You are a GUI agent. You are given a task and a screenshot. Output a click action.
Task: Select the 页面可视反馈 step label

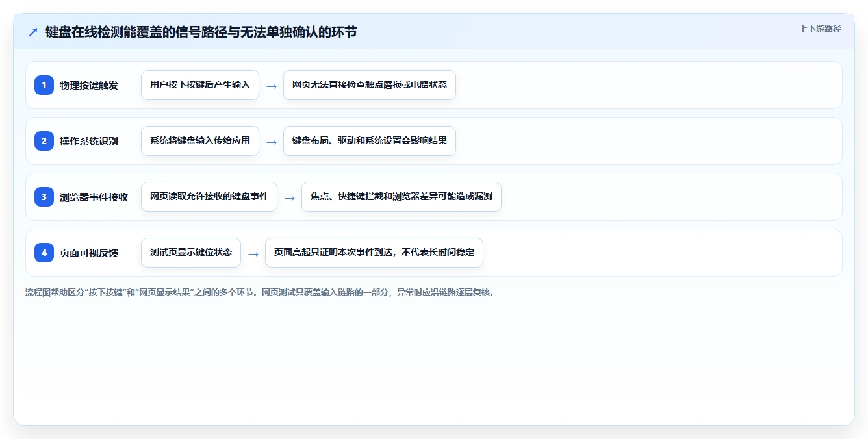[x=89, y=253]
